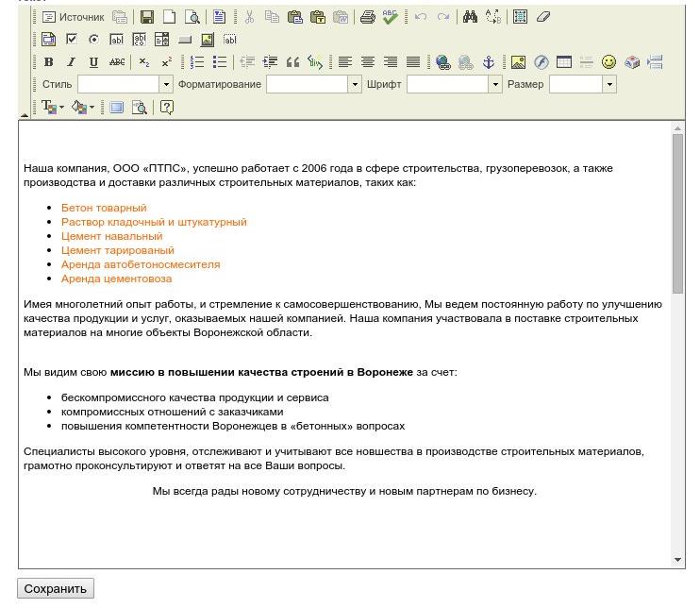Undo the last action

tap(421, 17)
